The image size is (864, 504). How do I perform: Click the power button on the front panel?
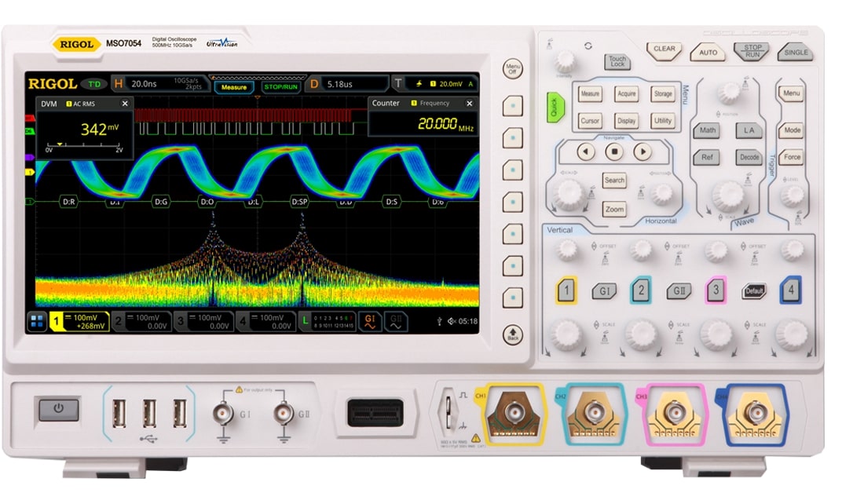click(58, 409)
